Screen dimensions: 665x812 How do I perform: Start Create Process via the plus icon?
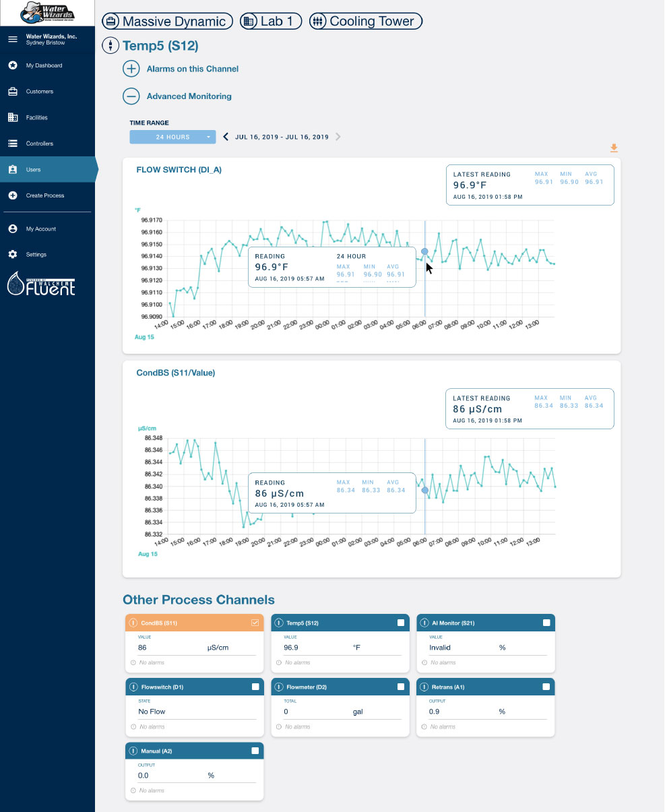click(x=13, y=195)
